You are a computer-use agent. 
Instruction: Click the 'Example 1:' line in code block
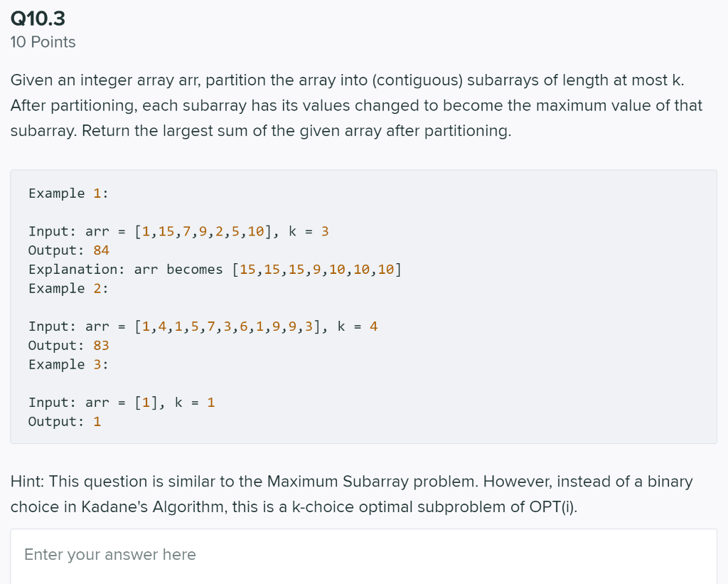[x=68, y=193]
